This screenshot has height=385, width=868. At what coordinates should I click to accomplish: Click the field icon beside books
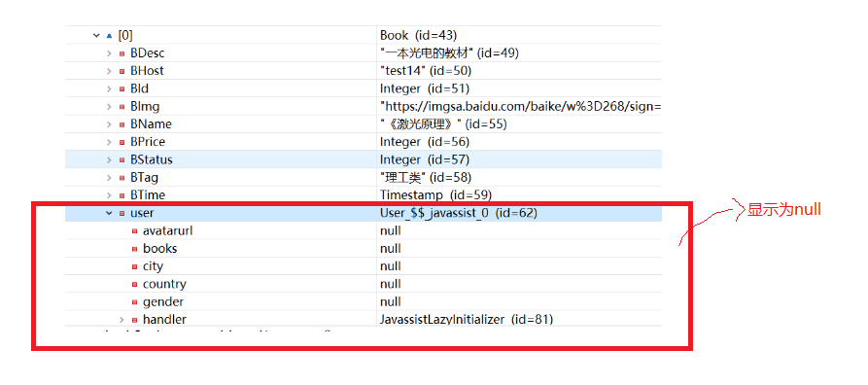134,249
